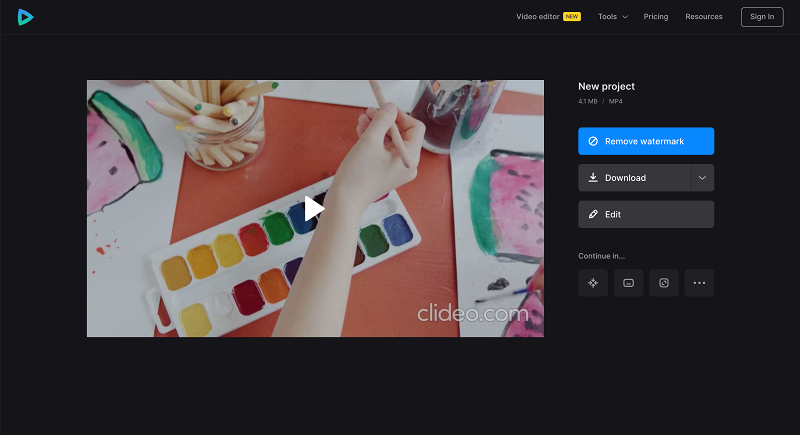Click the Sign In button
The height and width of the screenshot is (435, 800).
(x=762, y=17)
